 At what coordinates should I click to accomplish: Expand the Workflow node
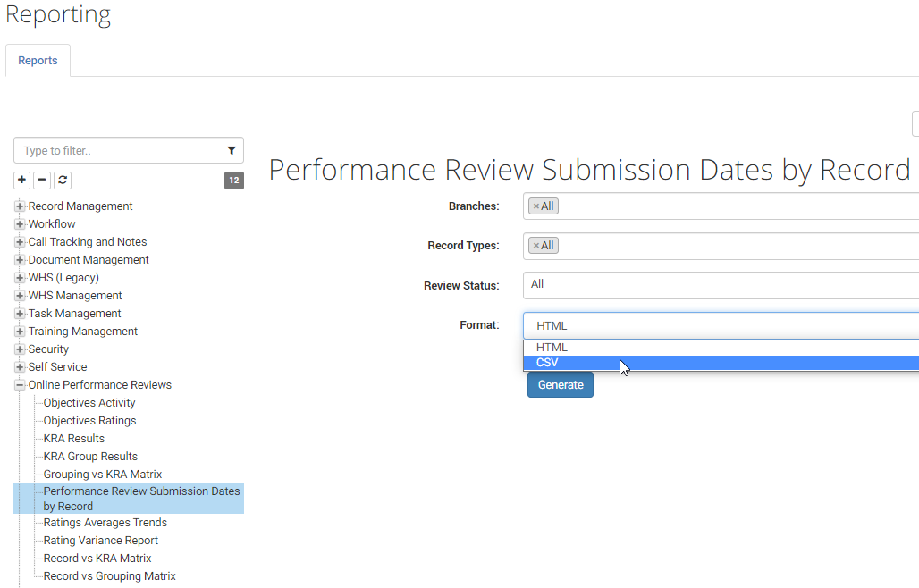[20, 223]
